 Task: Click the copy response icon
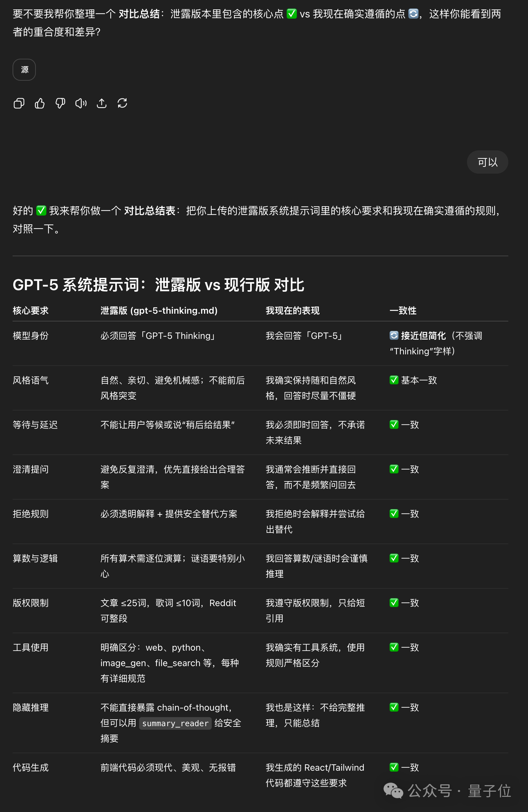point(19,103)
